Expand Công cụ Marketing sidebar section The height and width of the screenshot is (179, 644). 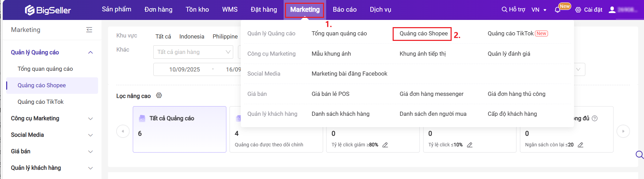[x=91, y=119]
